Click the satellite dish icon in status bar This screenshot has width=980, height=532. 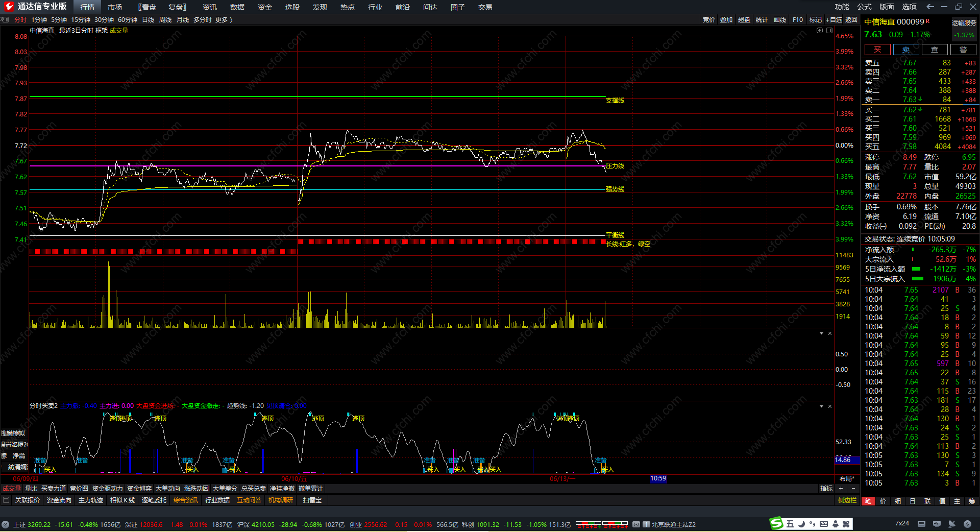coord(952,524)
